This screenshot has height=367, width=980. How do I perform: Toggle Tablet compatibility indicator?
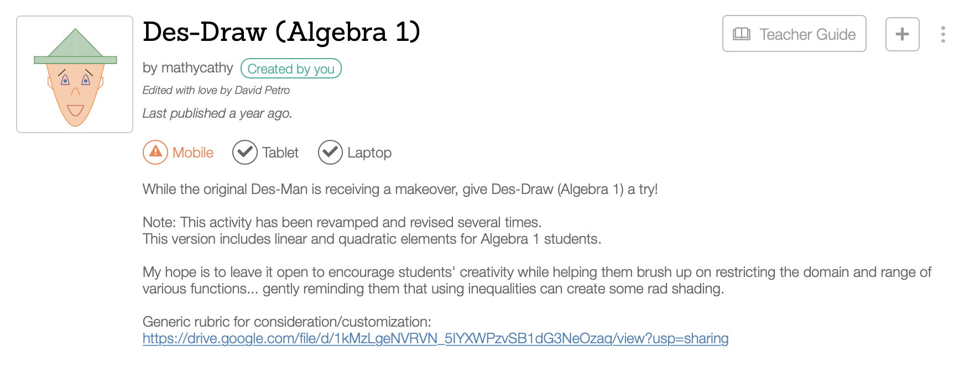pyautogui.click(x=245, y=152)
